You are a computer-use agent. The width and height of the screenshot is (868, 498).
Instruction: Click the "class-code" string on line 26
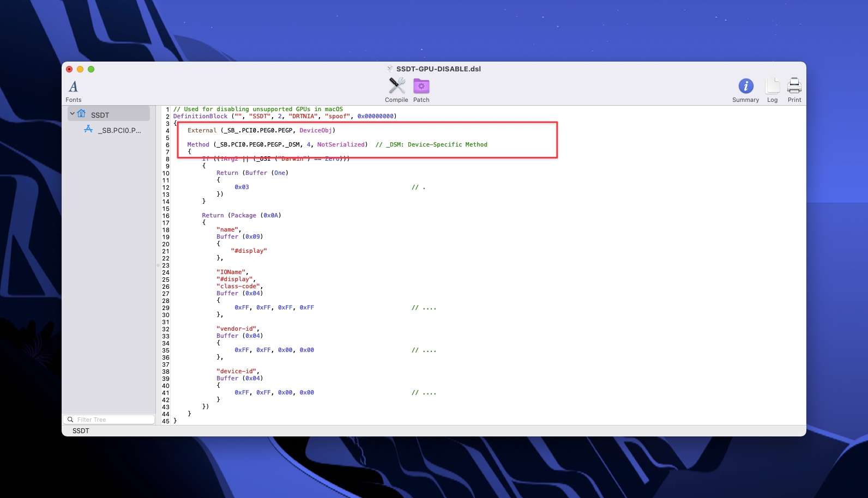pos(239,286)
